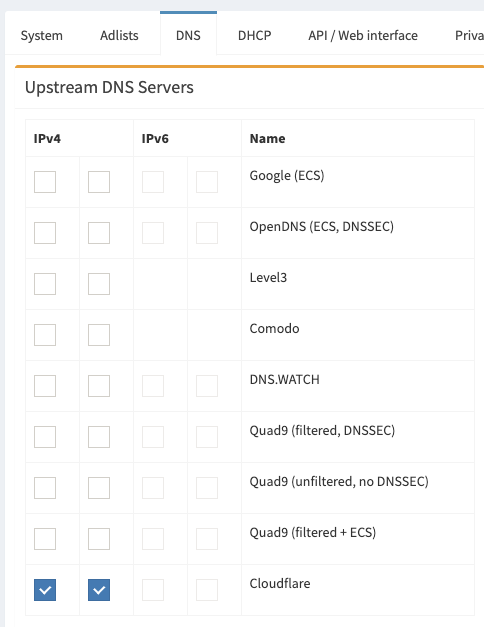
Task: Select the DHCP tab
Action: click(254, 35)
